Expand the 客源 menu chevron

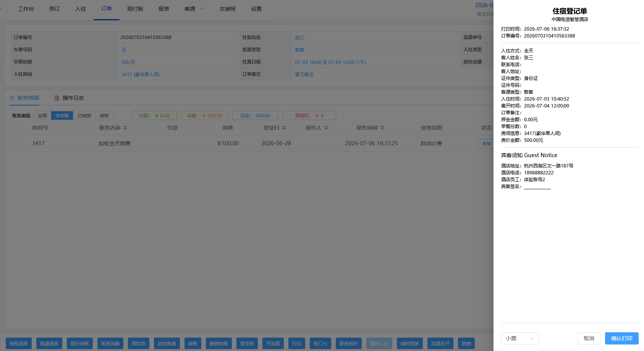tap(202, 9)
